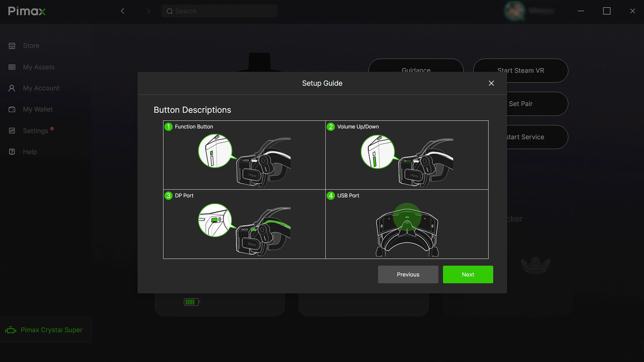Click the back navigation arrow
This screenshot has height=362, width=644.
click(122, 11)
